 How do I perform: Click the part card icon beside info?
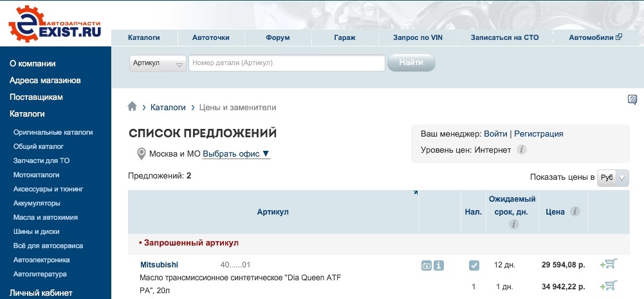427,265
